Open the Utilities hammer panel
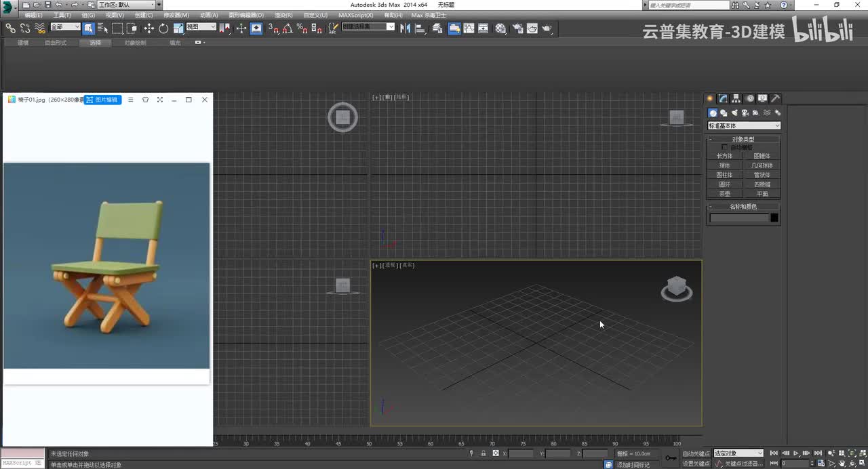868x469 pixels. coord(776,98)
